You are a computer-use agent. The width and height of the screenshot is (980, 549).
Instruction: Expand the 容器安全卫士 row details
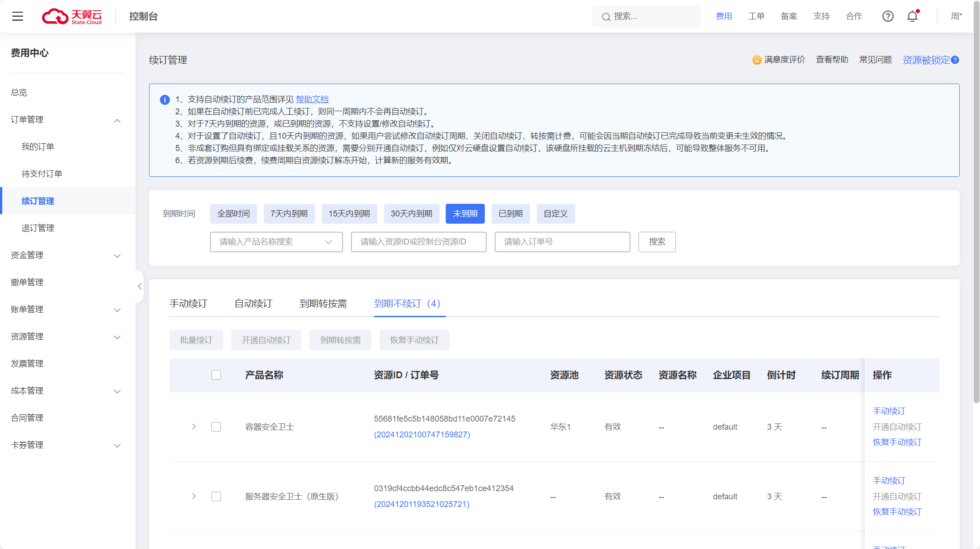[194, 427]
